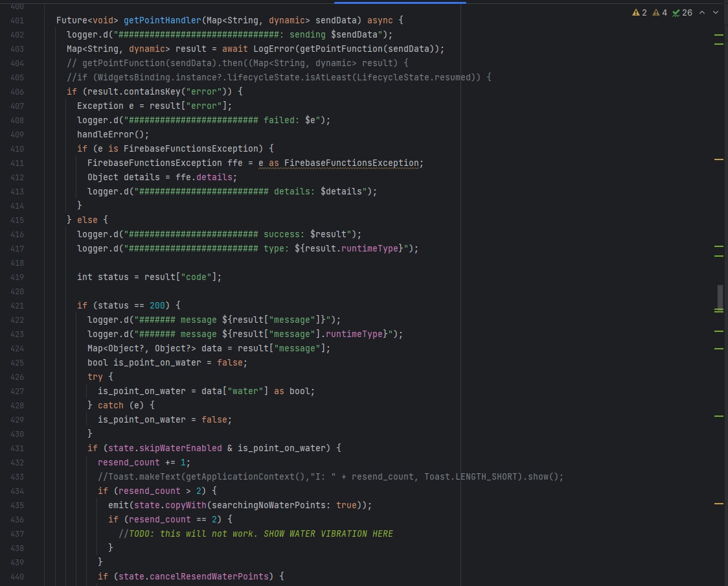The width and height of the screenshot is (728, 586).
Task: Click the commented Toast.makeText line
Action: tap(330, 477)
